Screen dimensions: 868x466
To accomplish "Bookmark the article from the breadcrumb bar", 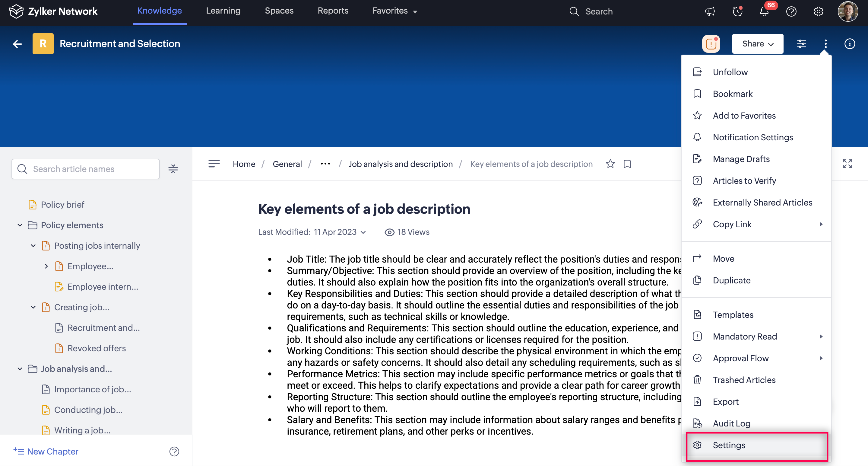I will tap(627, 164).
